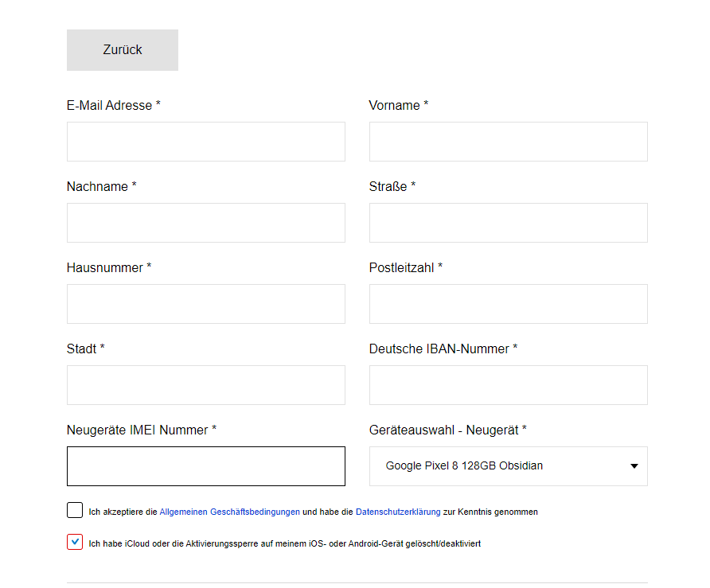Viewport: 710px width, 588px height.
Task: Check the terms and conditions acceptance checkbox
Action: pos(75,510)
